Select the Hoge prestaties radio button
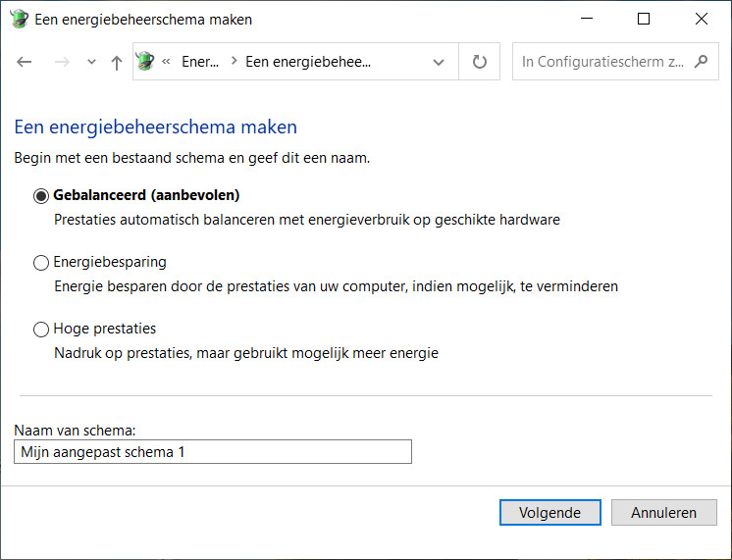The image size is (732, 560). pyautogui.click(x=41, y=330)
